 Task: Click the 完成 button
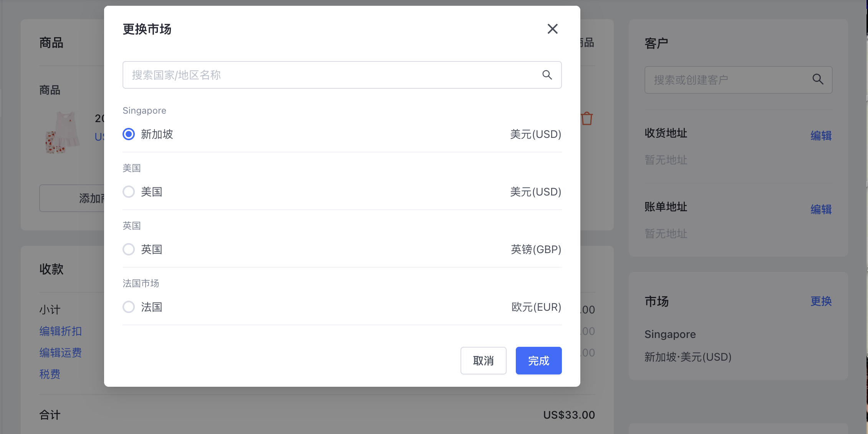pyautogui.click(x=538, y=361)
